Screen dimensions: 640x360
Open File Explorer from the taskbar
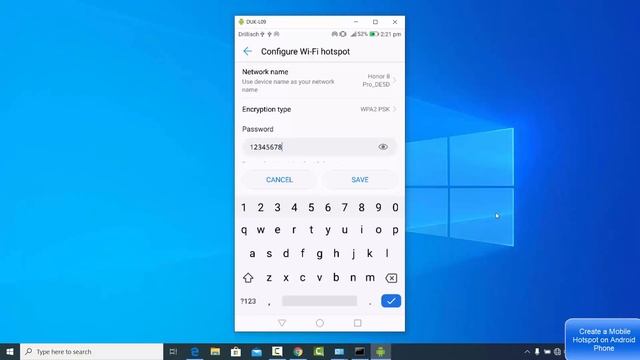pos(215,351)
